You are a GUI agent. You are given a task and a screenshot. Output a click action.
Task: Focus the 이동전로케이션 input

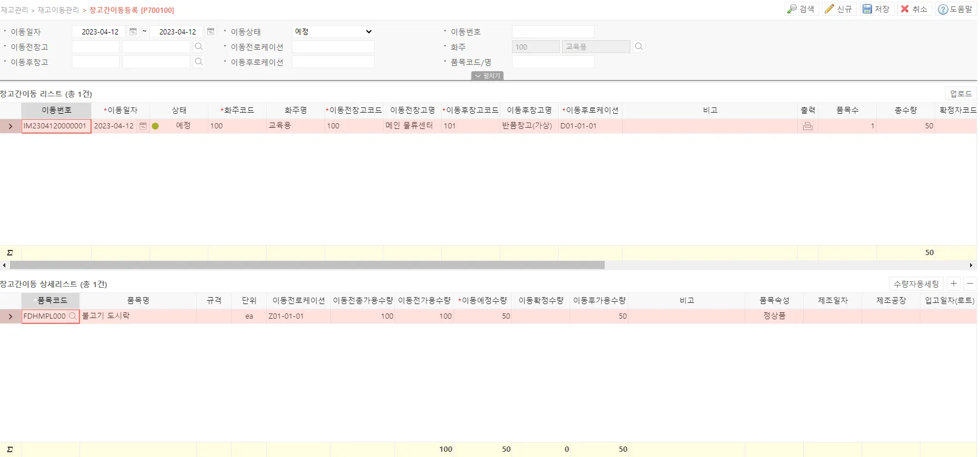333,47
